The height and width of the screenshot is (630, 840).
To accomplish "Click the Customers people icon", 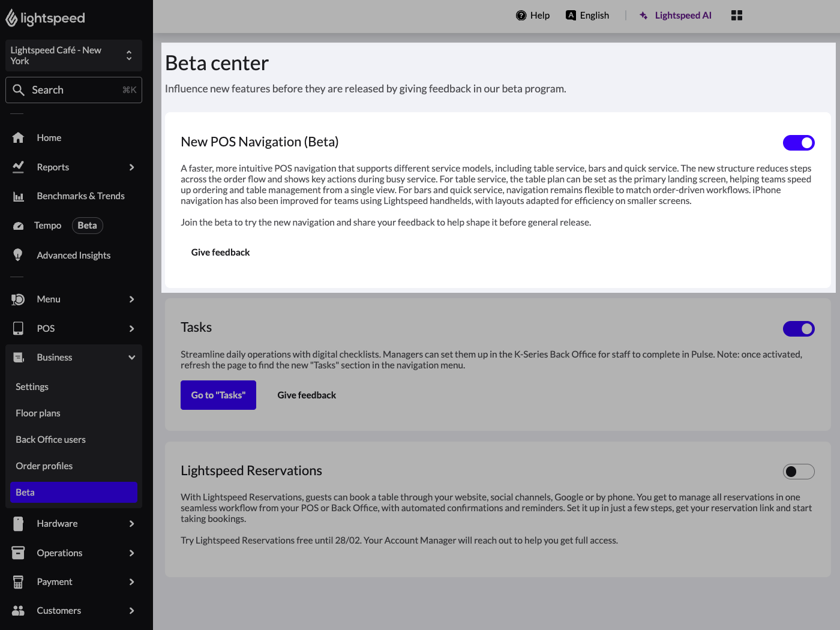I will tap(18, 610).
